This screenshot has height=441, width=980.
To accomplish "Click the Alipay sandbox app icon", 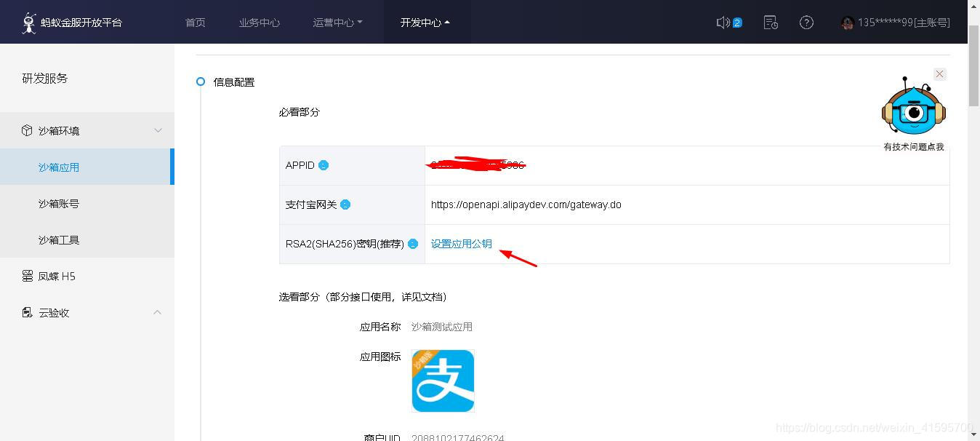I will coord(443,381).
